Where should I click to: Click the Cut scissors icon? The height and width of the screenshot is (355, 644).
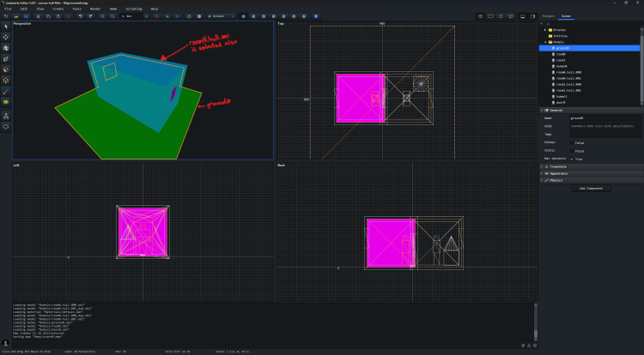tap(37, 16)
